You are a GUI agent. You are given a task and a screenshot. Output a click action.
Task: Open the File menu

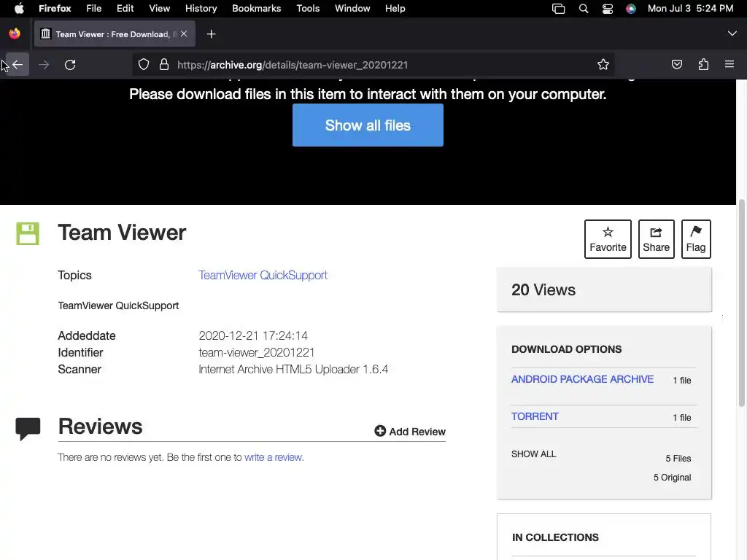click(94, 8)
